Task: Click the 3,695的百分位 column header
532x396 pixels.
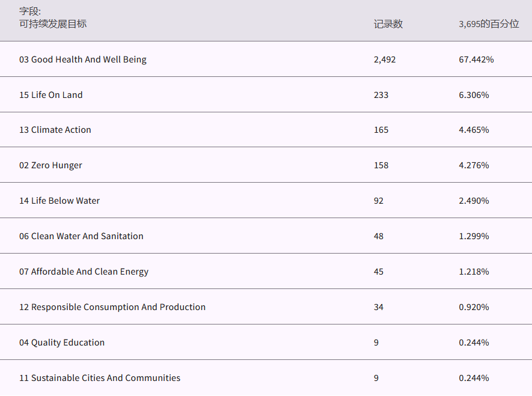Action: (489, 24)
